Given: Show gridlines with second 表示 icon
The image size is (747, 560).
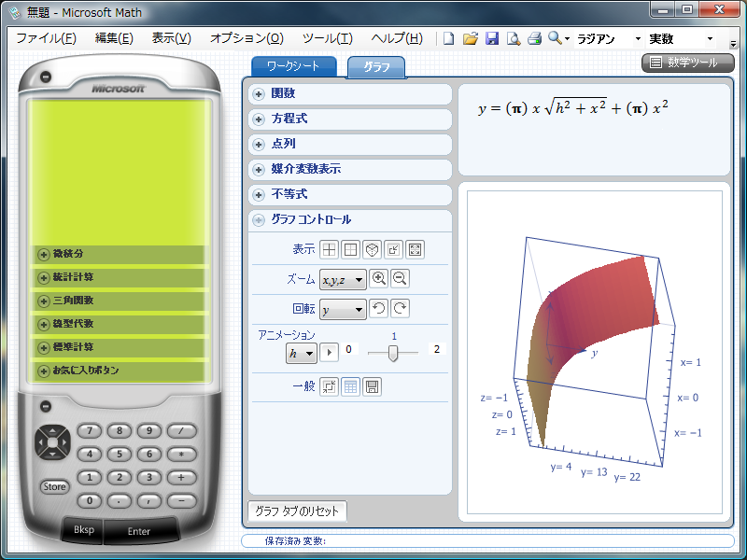Looking at the screenshot, I should [x=351, y=249].
